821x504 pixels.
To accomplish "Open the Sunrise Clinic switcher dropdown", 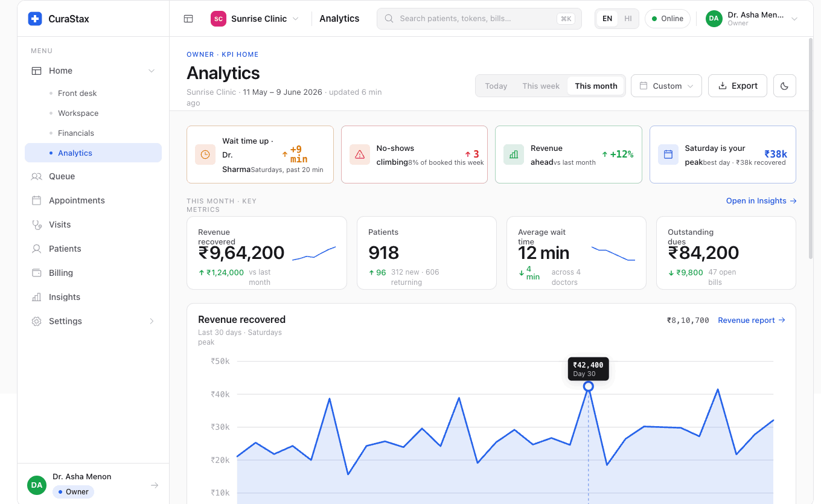I will click(x=255, y=19).
